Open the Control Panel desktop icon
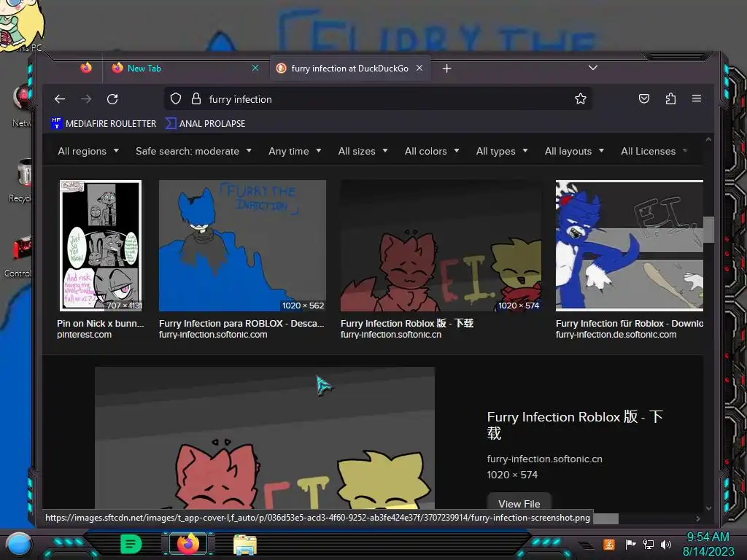 (19, 256)
